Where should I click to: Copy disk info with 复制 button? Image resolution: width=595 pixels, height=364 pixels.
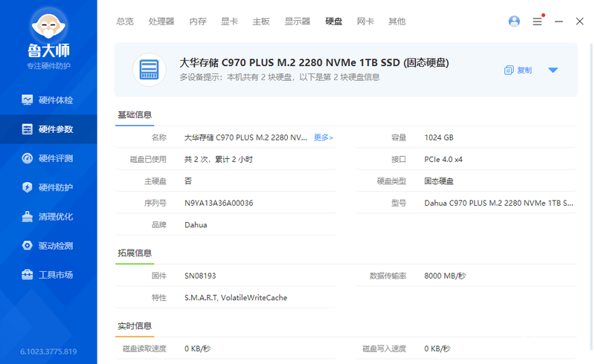518,70
